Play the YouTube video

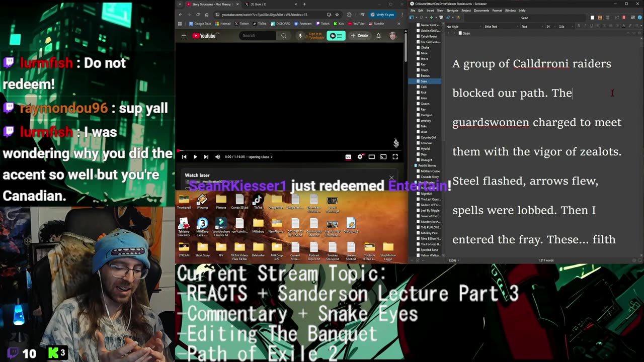coord(195,157)
